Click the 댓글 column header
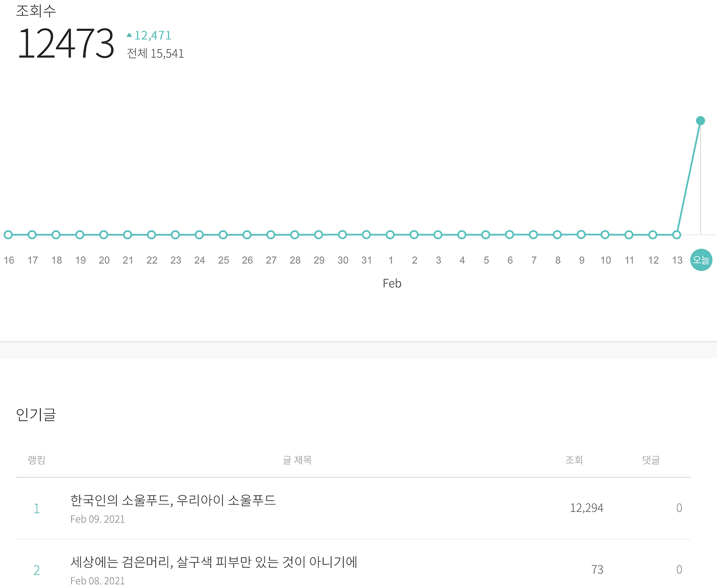Viewport: 717px width, 588px height. point(651,460)
